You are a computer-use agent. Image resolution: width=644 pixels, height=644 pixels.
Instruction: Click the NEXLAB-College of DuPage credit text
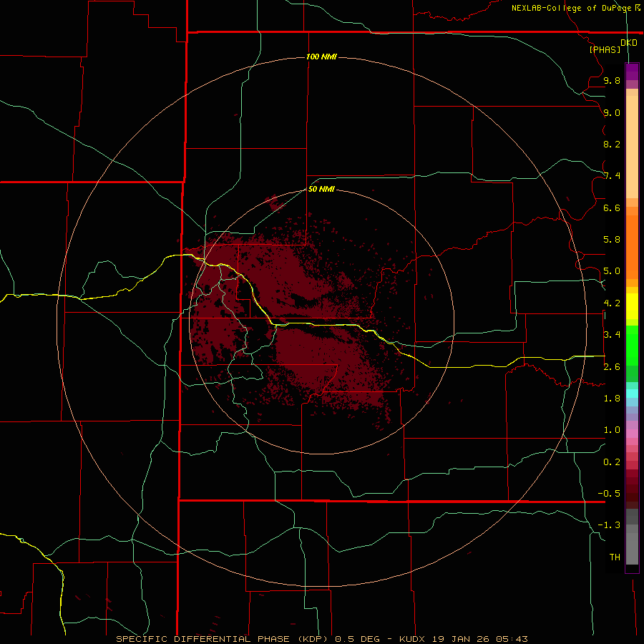572,8
